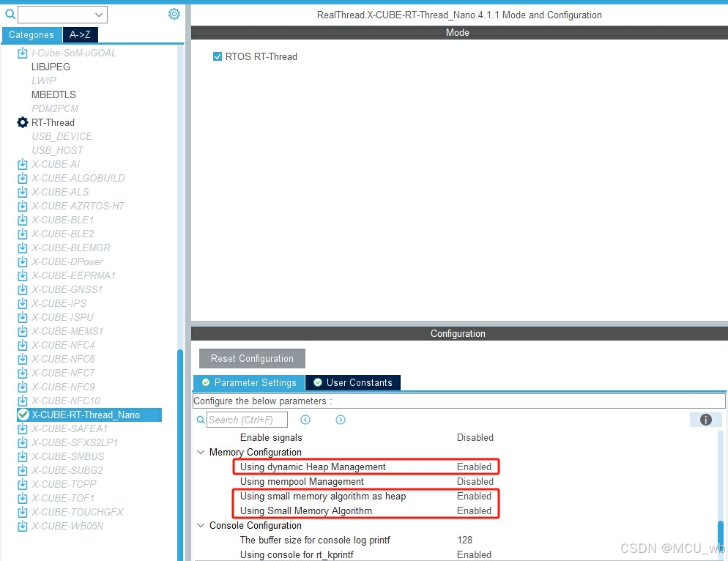Select MBEDTLS in the list
The height and width of the screenshot is (561, 728).
coord(53,94)
